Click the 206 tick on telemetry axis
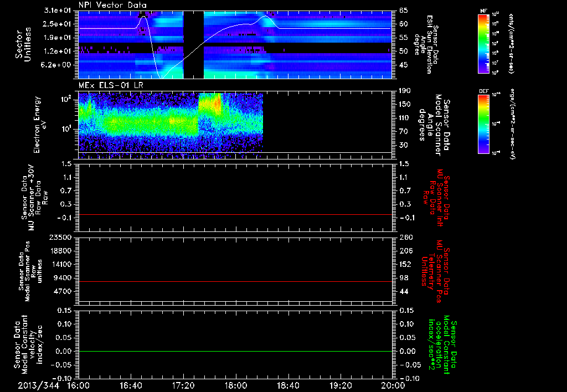The height and width of the screenshot is (392, 567). 405,251
